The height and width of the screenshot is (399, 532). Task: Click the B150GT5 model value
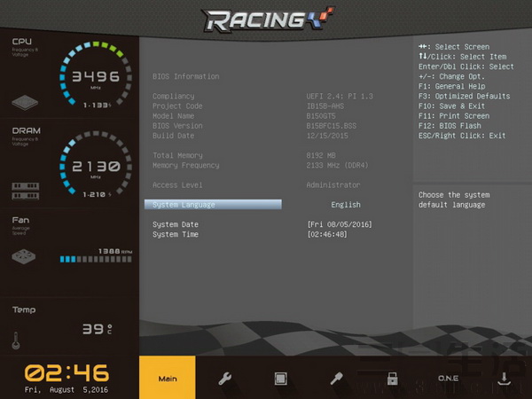321,115
